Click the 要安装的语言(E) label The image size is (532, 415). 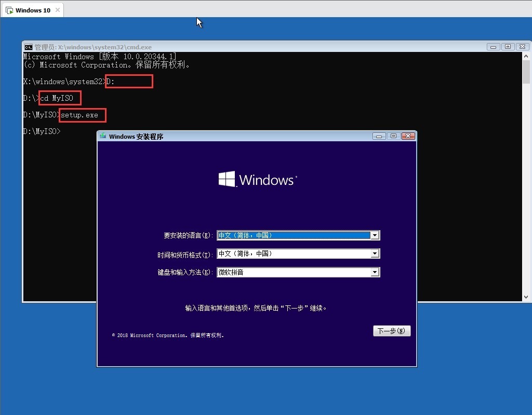click(x=188, y=235)
